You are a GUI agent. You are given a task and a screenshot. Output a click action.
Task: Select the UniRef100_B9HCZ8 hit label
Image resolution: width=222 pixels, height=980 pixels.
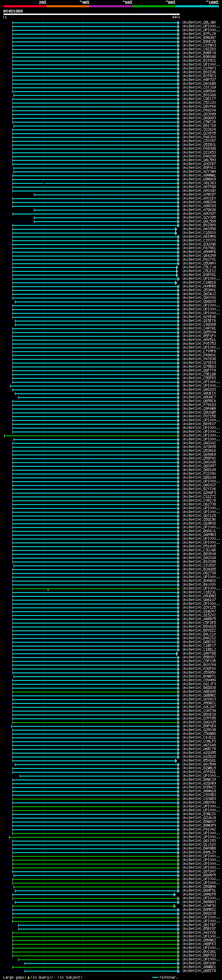(x=199, y=41)
